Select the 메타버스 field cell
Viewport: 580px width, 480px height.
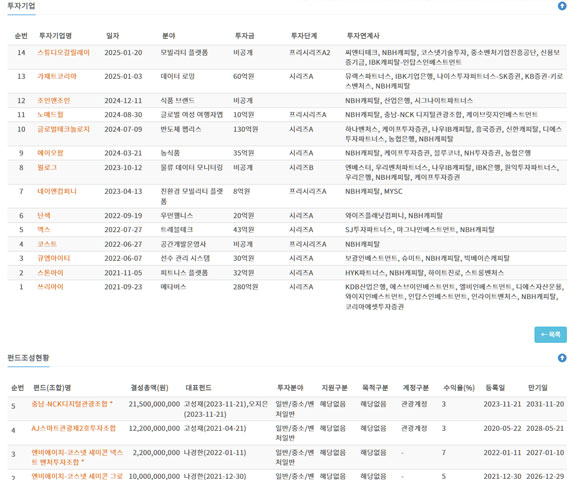(x=173, y=287)
